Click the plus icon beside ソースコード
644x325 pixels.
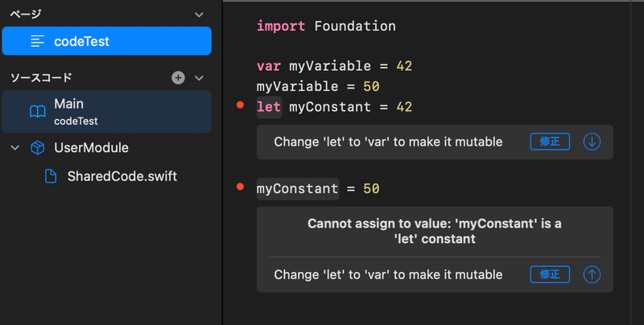pyautogui.click(x=178, y=78)
